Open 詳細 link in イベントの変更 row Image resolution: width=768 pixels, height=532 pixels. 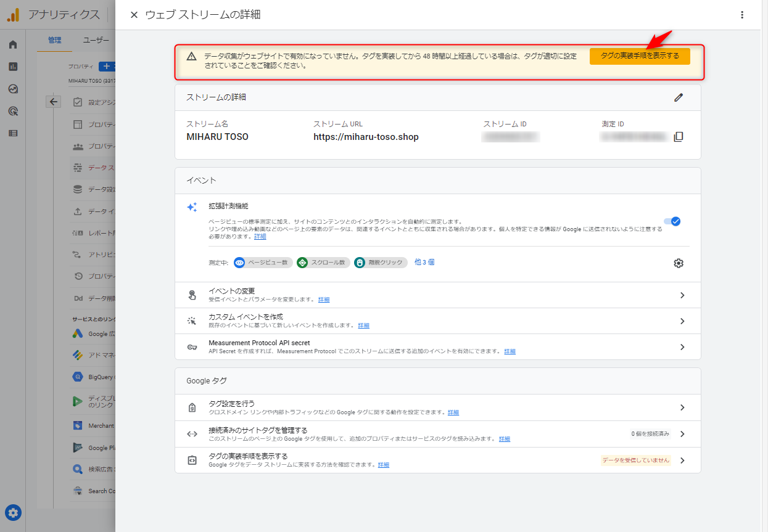tap(324, 300)
